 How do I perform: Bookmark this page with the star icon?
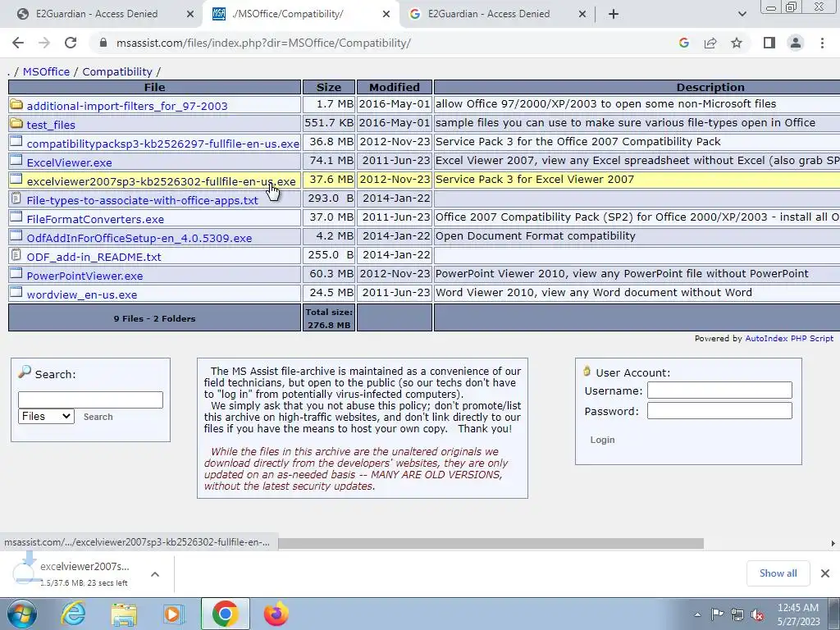(737, 43)
